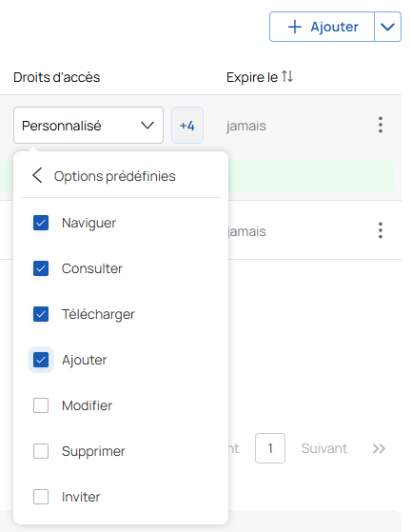Screen dimensions: 411x532
Task: Sort by Expire le column arrows
Action: pos(287,77)
